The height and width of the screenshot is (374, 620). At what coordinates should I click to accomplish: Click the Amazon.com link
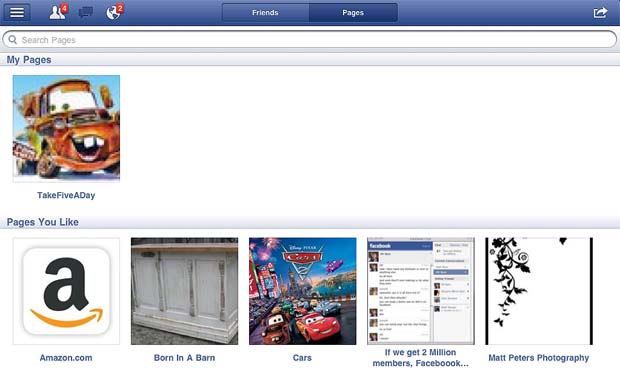66,358
